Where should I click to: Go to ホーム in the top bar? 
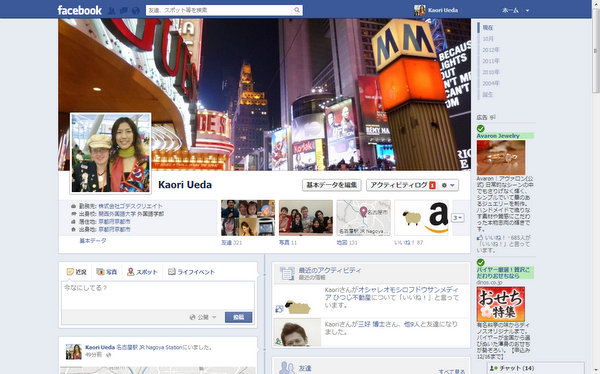click(x=510, y=10)
